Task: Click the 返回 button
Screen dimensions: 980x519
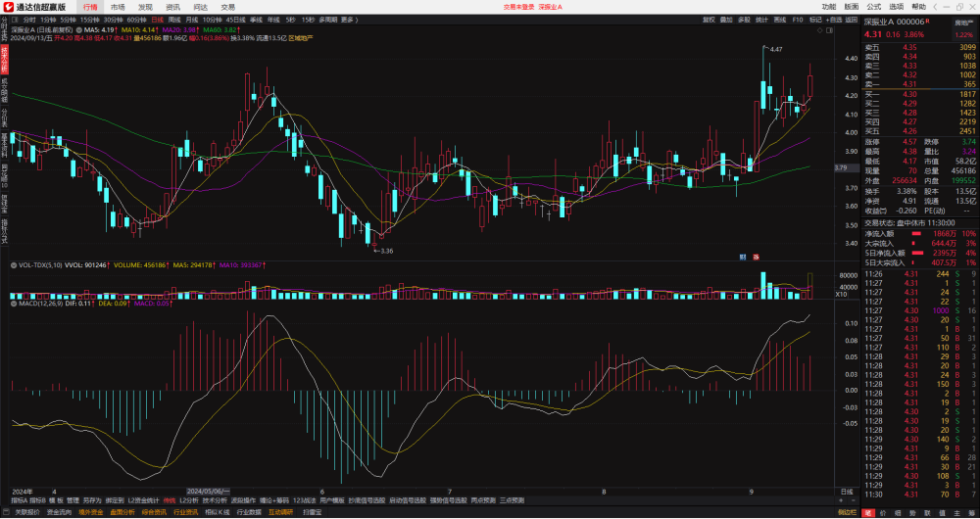Action: [x=851, y=20]
